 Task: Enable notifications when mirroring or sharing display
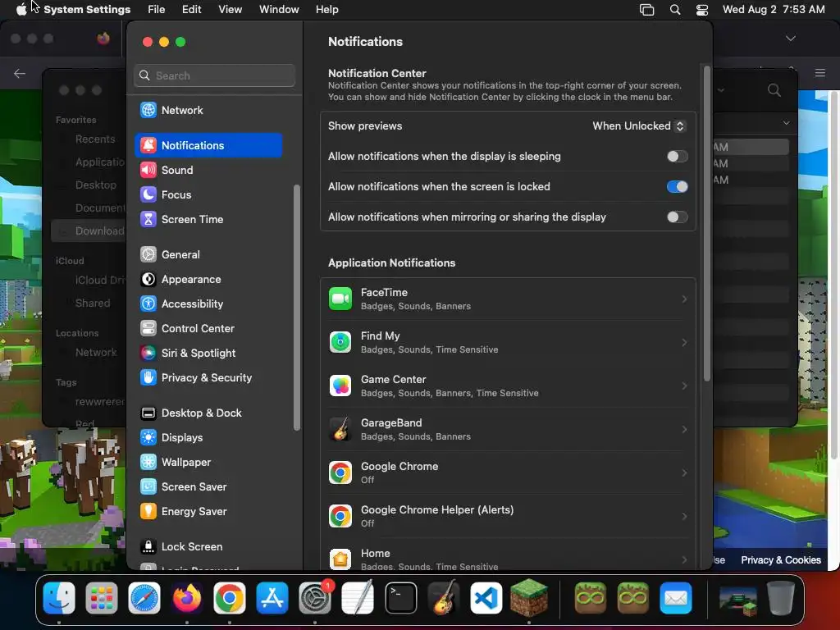(677, 217)
